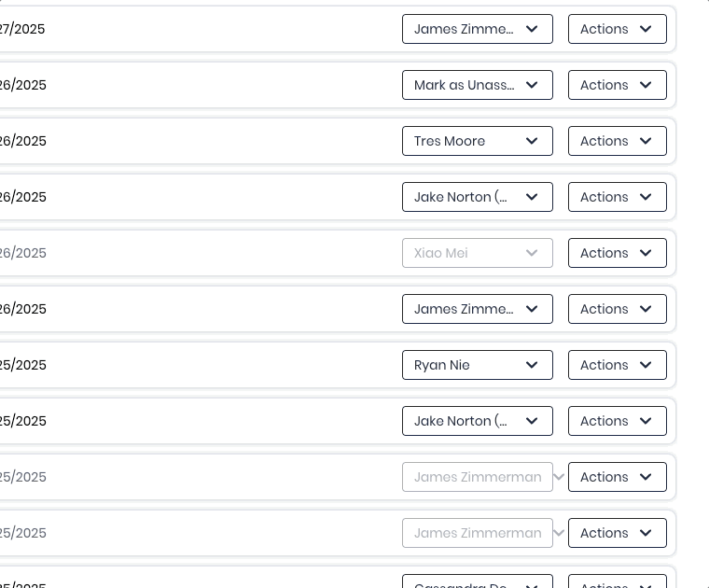Click Actions chevron in the 27/2025 row

coord(646,29)
